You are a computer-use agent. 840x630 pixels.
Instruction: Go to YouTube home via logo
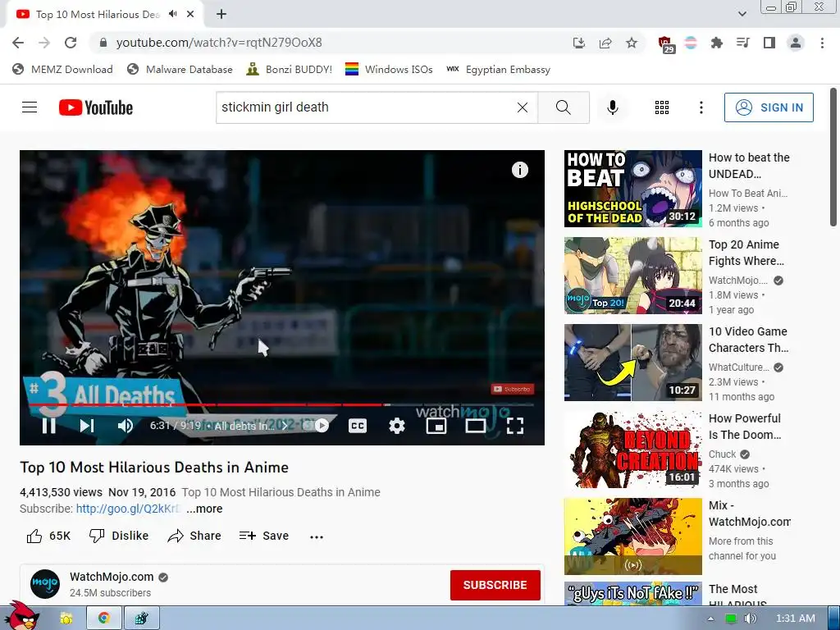click(x=96, y=107)
